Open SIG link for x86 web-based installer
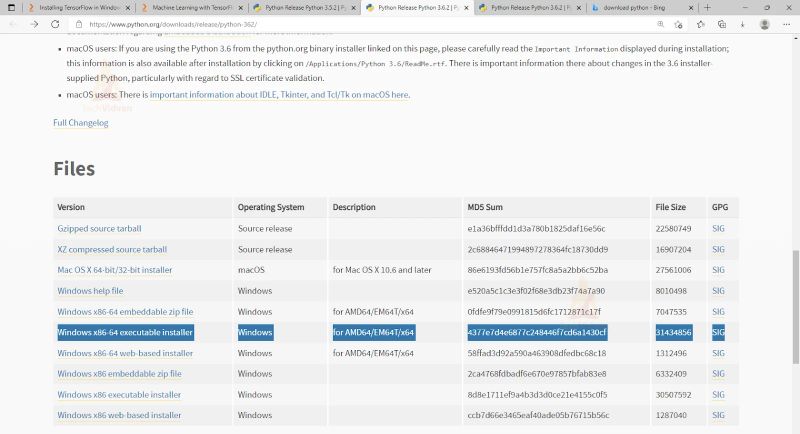The width and height of the screenshot is (800, 434). point(718,415)
